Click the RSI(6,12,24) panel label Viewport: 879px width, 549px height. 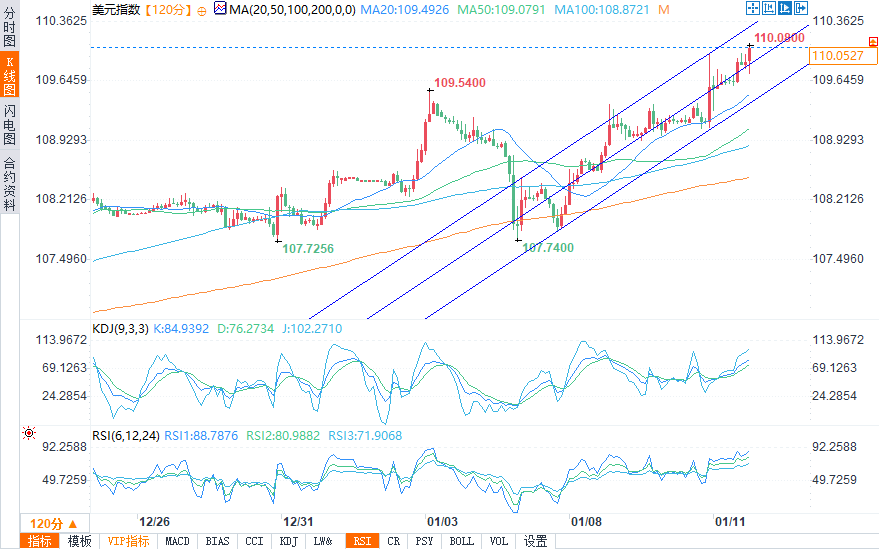[126, 436]
